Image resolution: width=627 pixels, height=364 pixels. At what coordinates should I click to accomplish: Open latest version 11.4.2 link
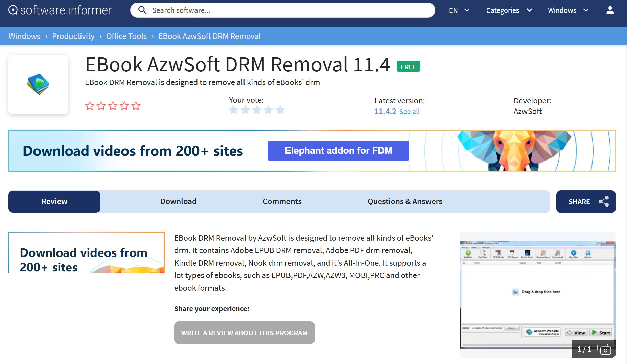[385, 111]
